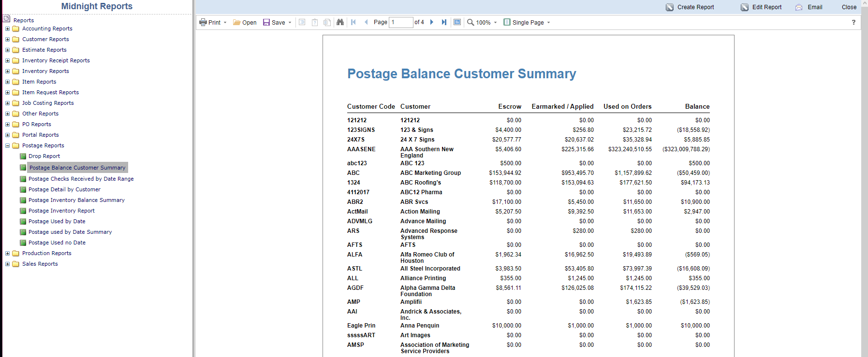Click the Edit Report icon
The image size is (868, 357).
click(745, 7)
